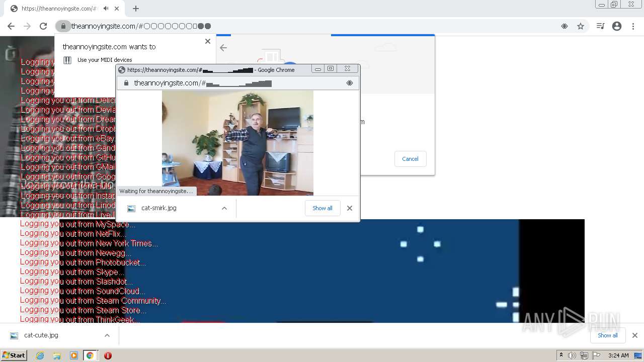
Task: Click Show all in main download bar
Action: [x=608, y=335]
